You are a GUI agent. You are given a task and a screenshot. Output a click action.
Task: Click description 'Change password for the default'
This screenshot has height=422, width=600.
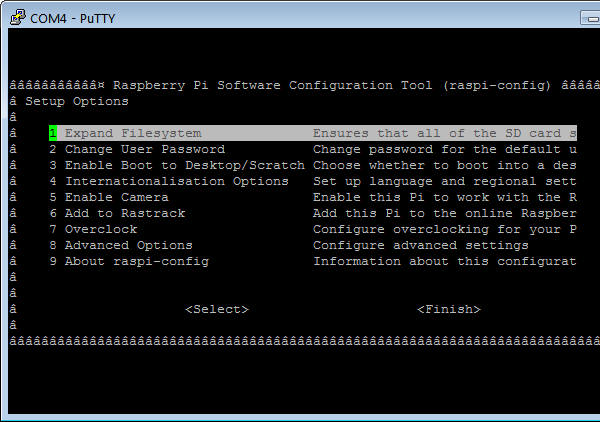[x=437, y=149]
